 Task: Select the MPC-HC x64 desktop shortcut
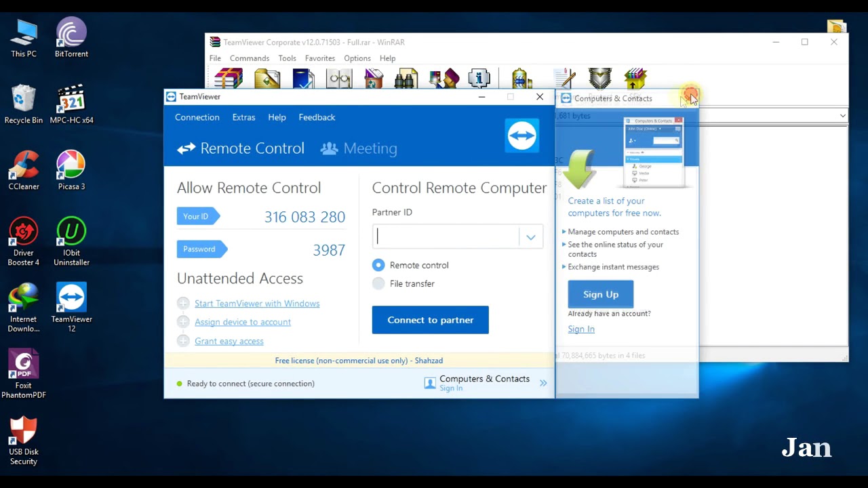[71, 105]
